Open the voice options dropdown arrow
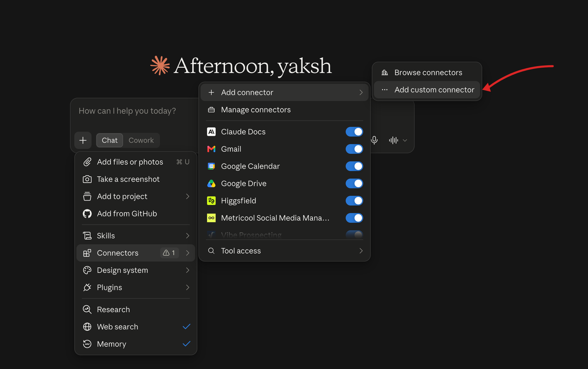 point(405,140)
